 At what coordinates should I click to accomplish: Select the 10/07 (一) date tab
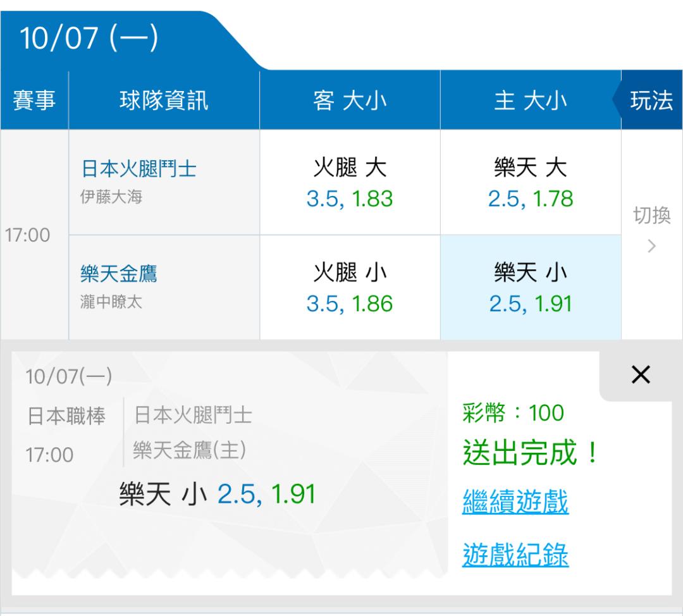89,38
